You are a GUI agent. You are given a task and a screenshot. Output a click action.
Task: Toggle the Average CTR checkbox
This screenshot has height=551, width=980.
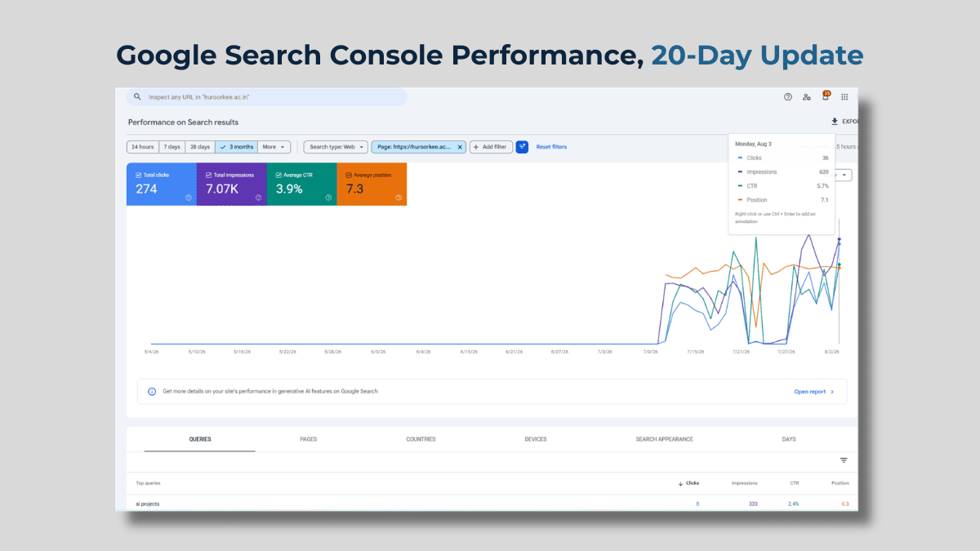278,175
